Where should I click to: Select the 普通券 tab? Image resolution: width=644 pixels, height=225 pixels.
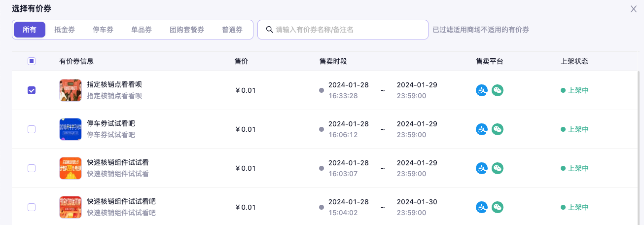point(232,30)
